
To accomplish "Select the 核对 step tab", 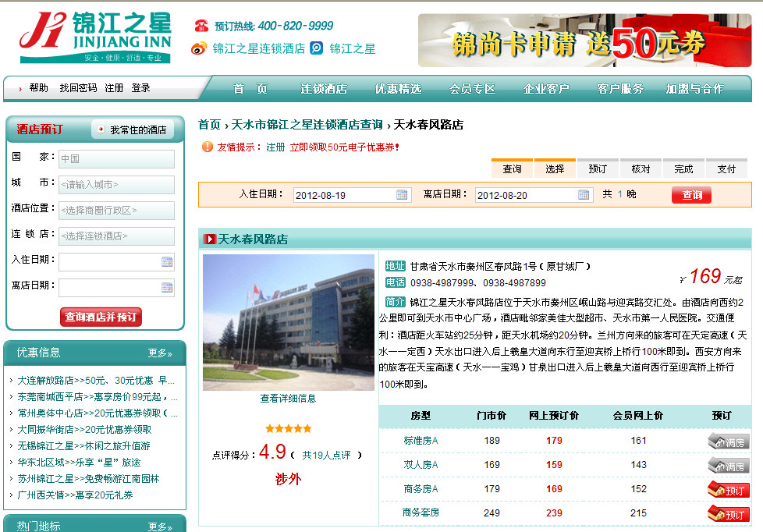I will click(641, 168).
